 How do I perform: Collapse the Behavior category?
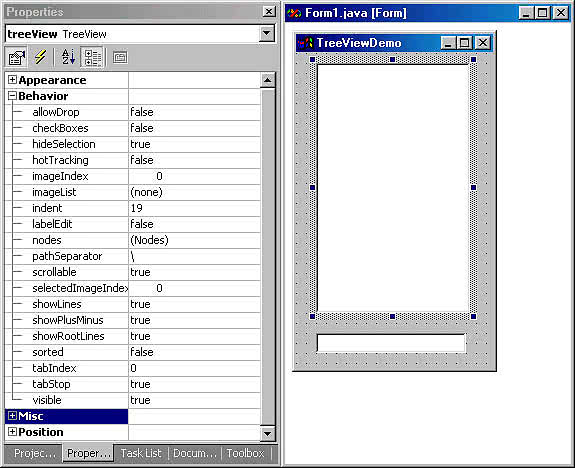point(12,96)
